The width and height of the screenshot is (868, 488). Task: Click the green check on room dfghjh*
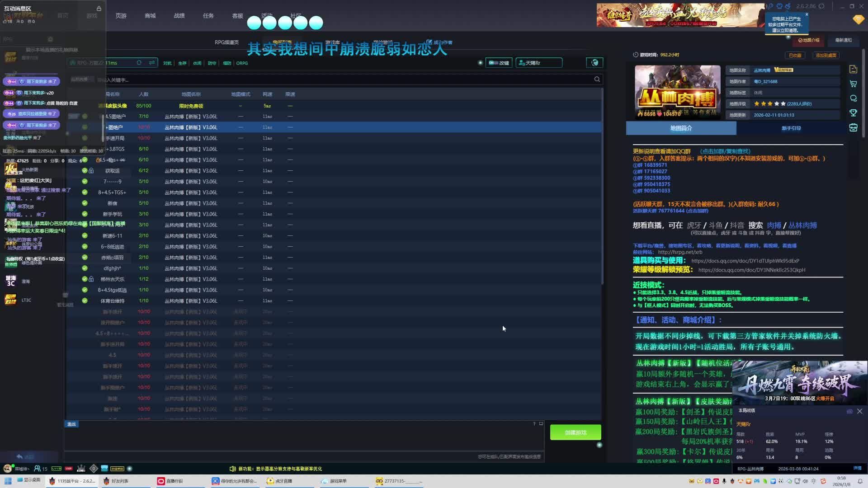(x=85, y=268)
